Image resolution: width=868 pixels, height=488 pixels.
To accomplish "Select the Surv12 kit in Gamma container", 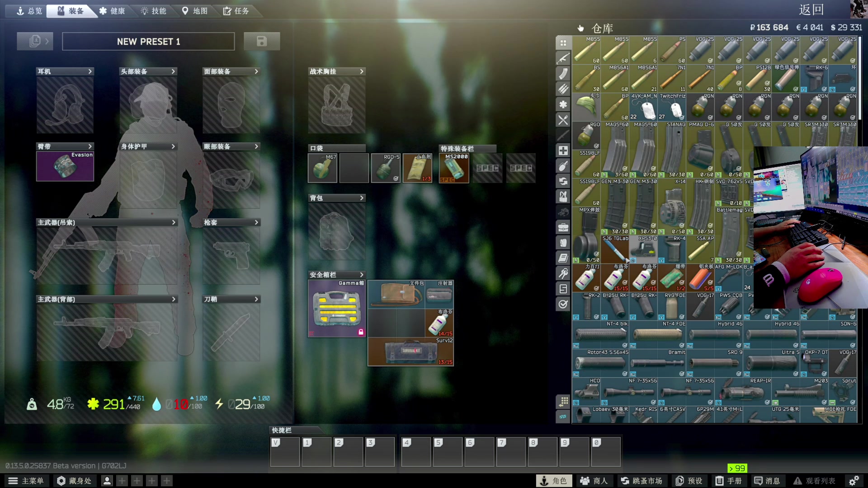I will 410,352.
